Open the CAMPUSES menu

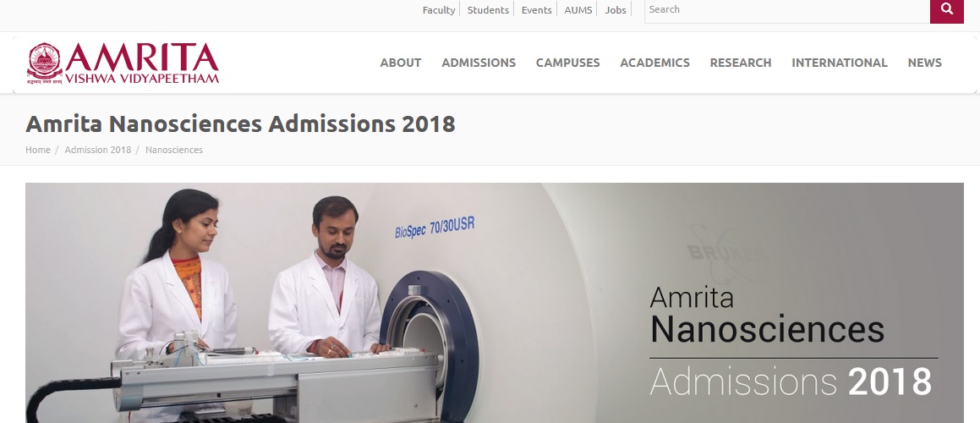567,63
